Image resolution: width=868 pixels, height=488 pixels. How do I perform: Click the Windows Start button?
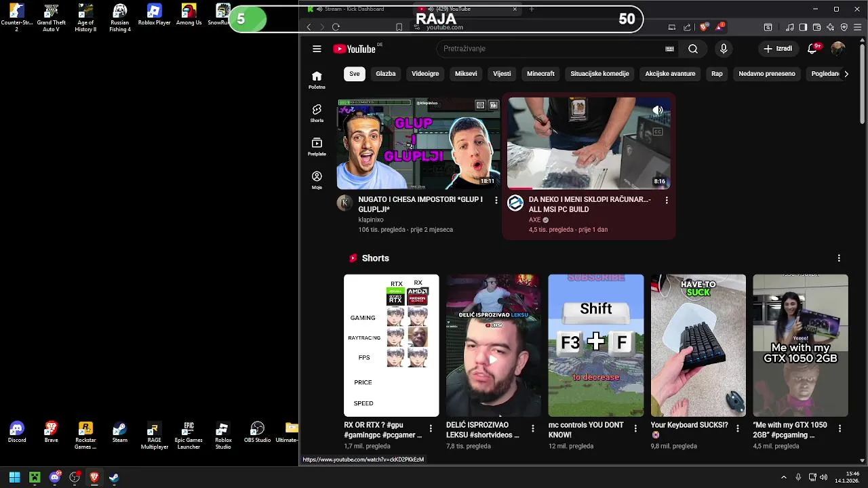(x=14, y=477)
